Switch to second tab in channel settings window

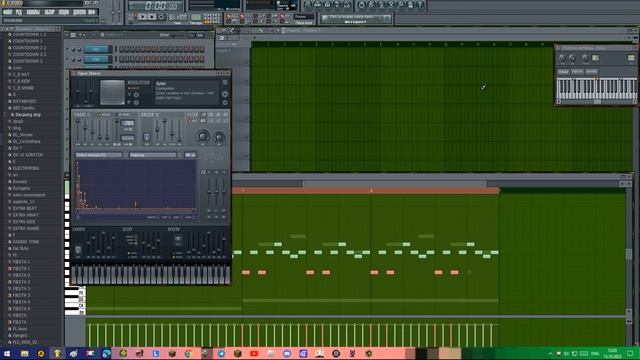(577, 71)
